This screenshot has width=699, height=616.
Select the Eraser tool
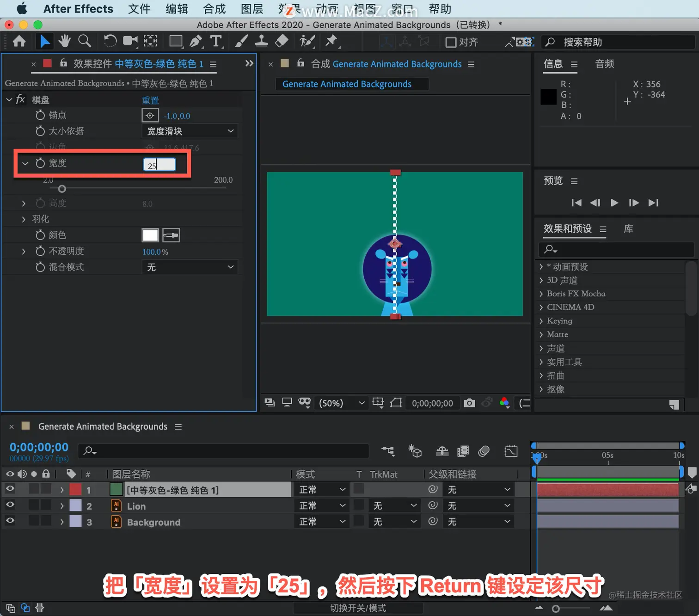[x=282, y=41]
